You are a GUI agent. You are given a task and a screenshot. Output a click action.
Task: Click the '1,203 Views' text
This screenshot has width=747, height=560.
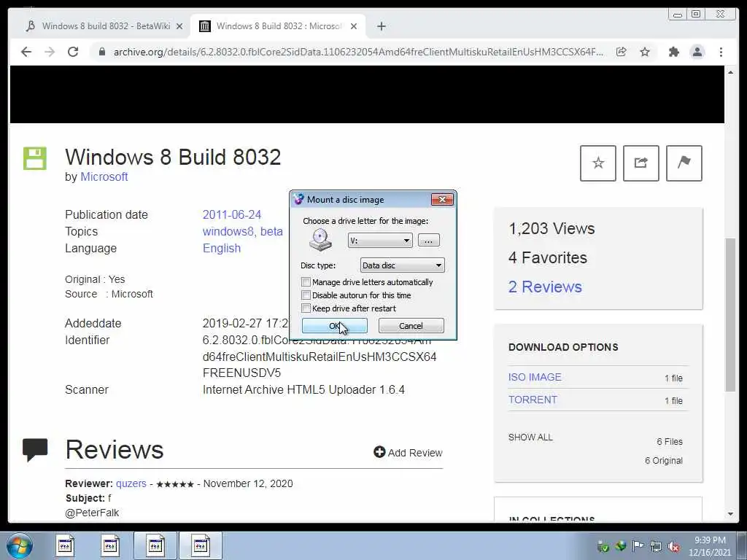pos(551,228)
